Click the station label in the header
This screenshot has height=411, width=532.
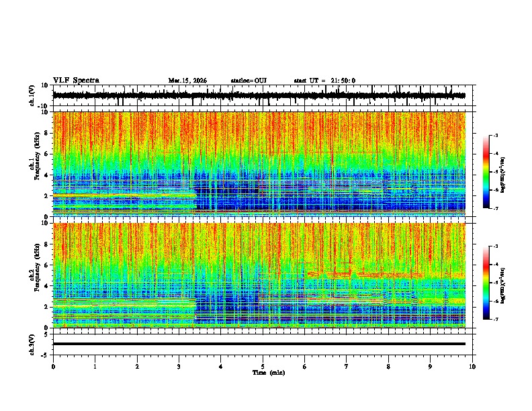249,81
